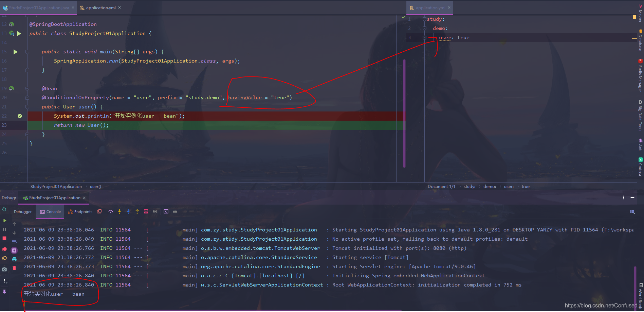Click Show Execution Point icon
The width and height of the screenshot is (644, 312).
pos(99,211)
